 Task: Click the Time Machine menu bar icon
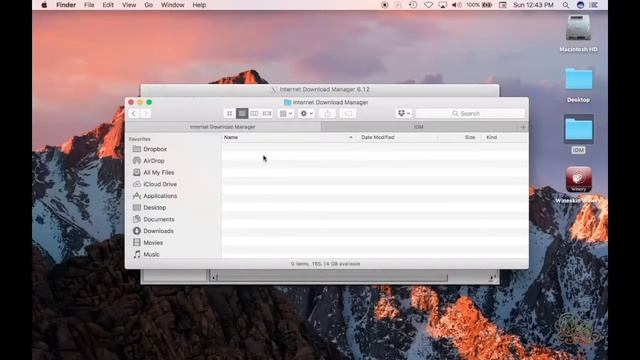click(413, 5)
